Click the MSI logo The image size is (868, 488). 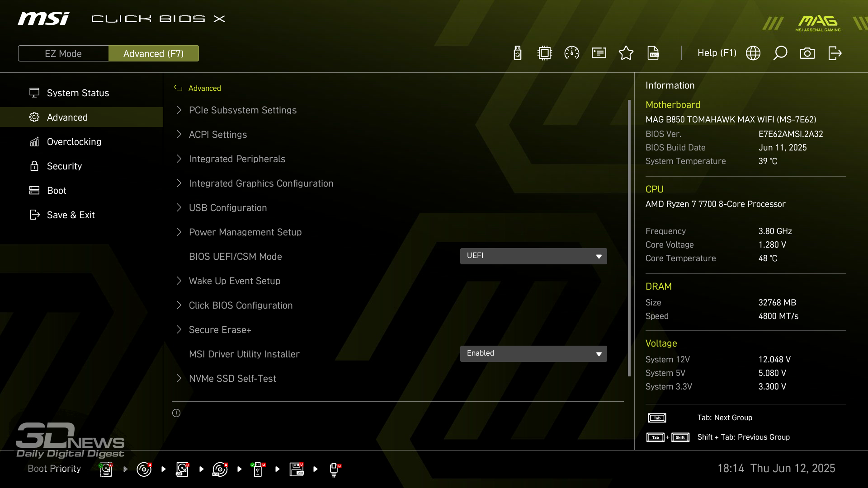pyautogui.click(x=43, y=19)
